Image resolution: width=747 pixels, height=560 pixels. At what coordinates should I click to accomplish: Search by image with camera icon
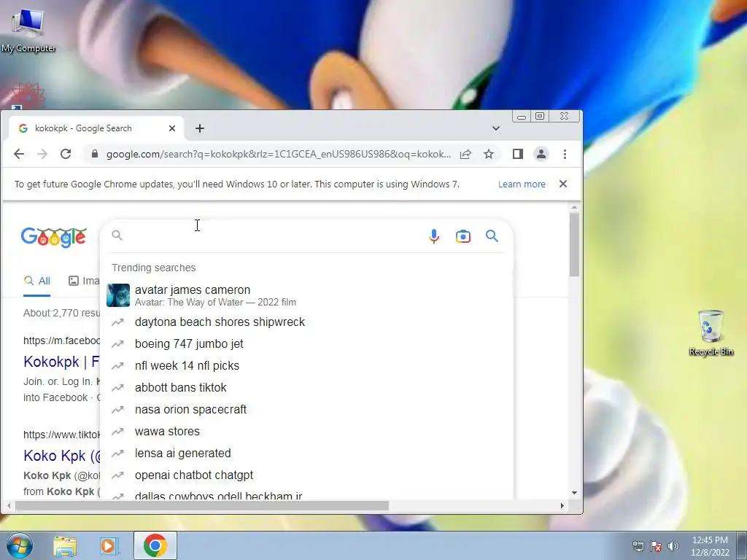pyautogui.click(x=462, y=236)
